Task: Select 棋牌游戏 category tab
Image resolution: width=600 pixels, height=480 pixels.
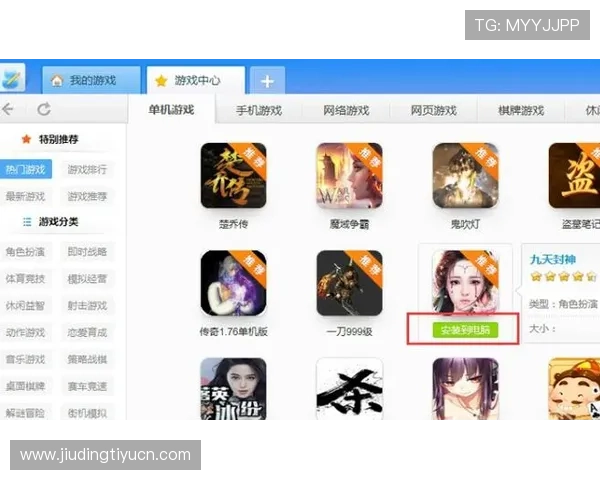Action: 521,111
